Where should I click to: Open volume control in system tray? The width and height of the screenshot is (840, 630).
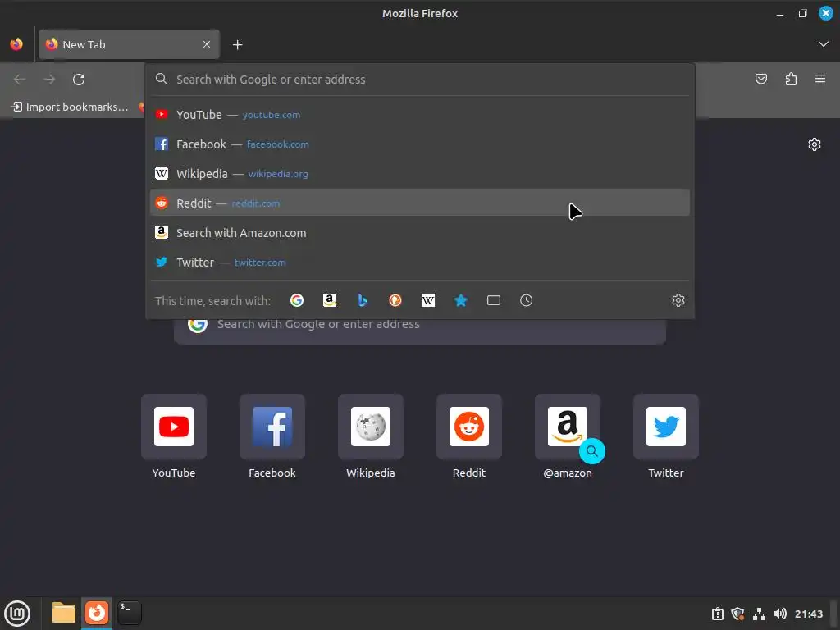click(780, 614)
